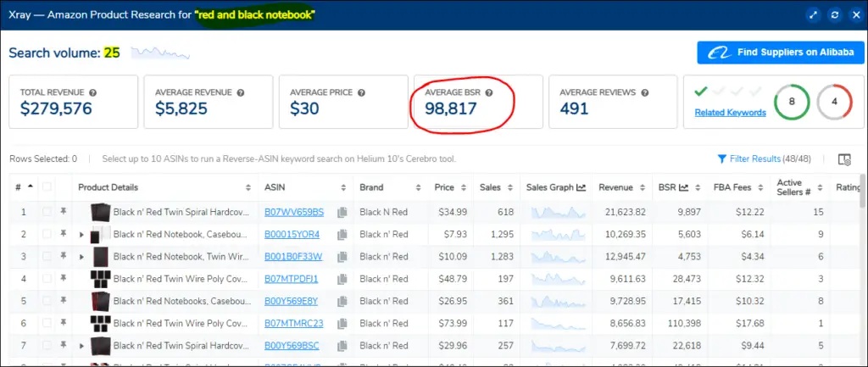Open ASIN link B07MTPDFJ1
The height and width of the screenshot is (367, 868).
[292, 279]
